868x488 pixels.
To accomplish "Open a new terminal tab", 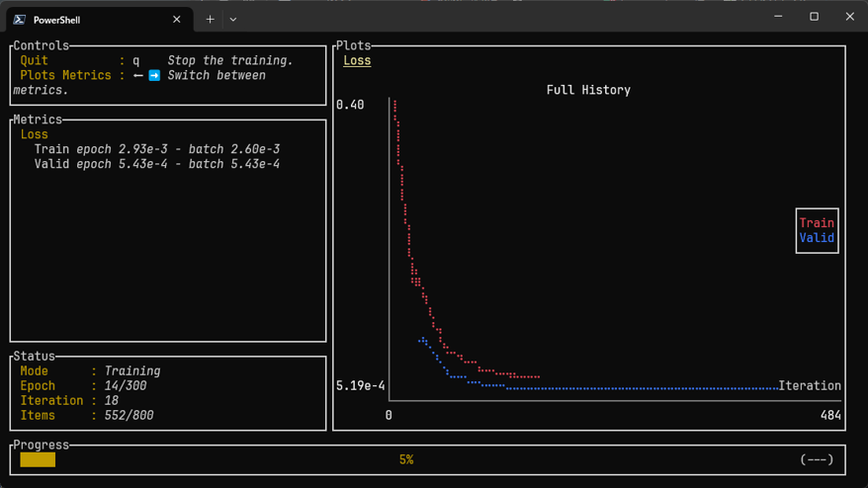I will (x=210, y=19).
